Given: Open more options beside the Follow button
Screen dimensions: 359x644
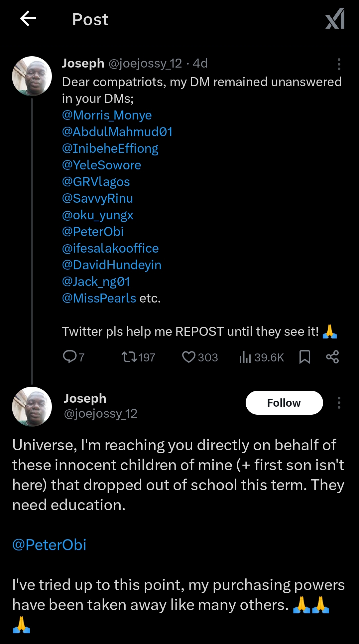Looking at the screenshot, I should coord(339,403).
